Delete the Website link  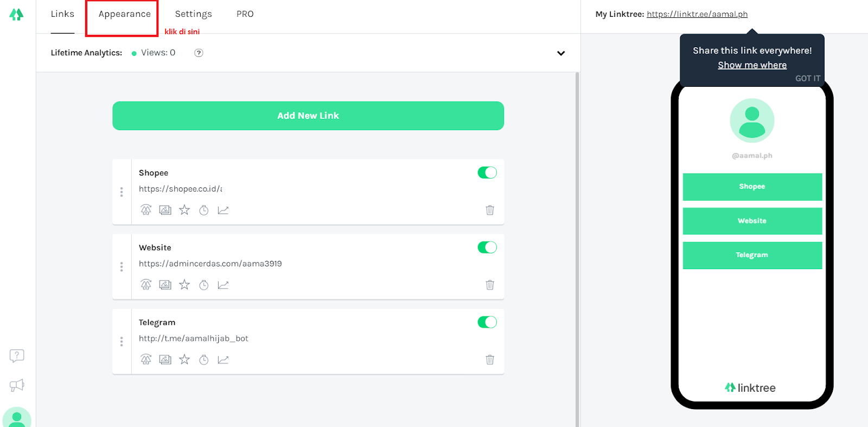(x=490, y=285)
